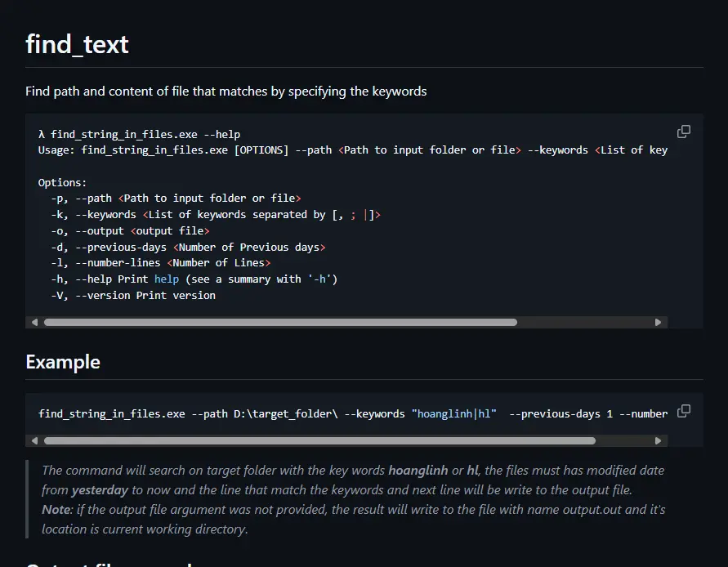Click 'D:\target_folder\' in the example command
Image resolution: width=728 pixels, height=567 pixels.
point(285,413)
